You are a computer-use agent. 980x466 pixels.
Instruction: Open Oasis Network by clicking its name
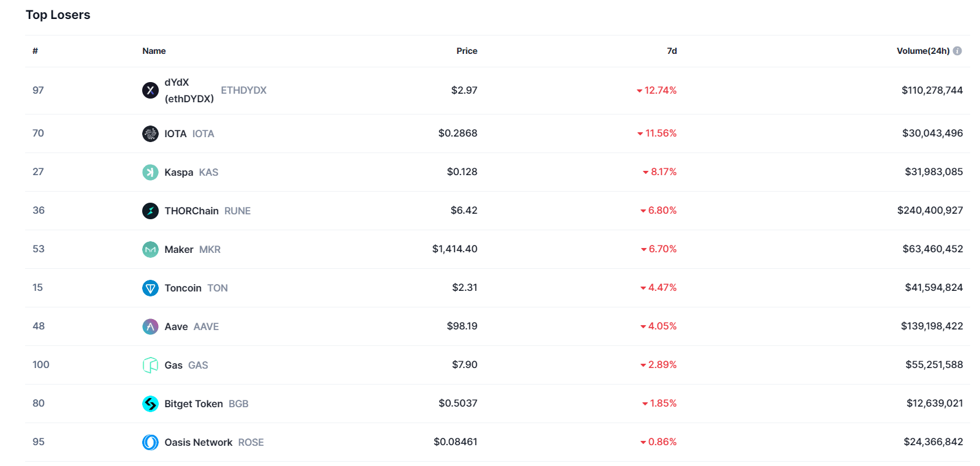point(198,442)
